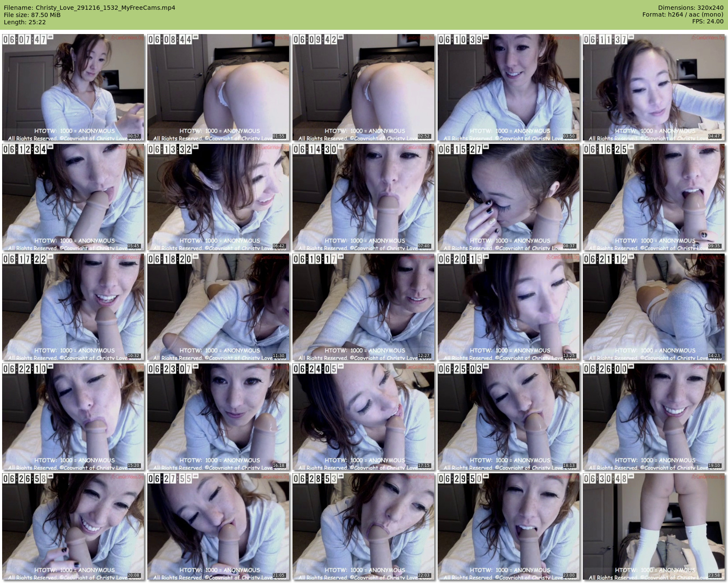Click the thumbnail timestamped 06:07:47
This screenshot has height=583, width=728.
click(x=73, y=87)
